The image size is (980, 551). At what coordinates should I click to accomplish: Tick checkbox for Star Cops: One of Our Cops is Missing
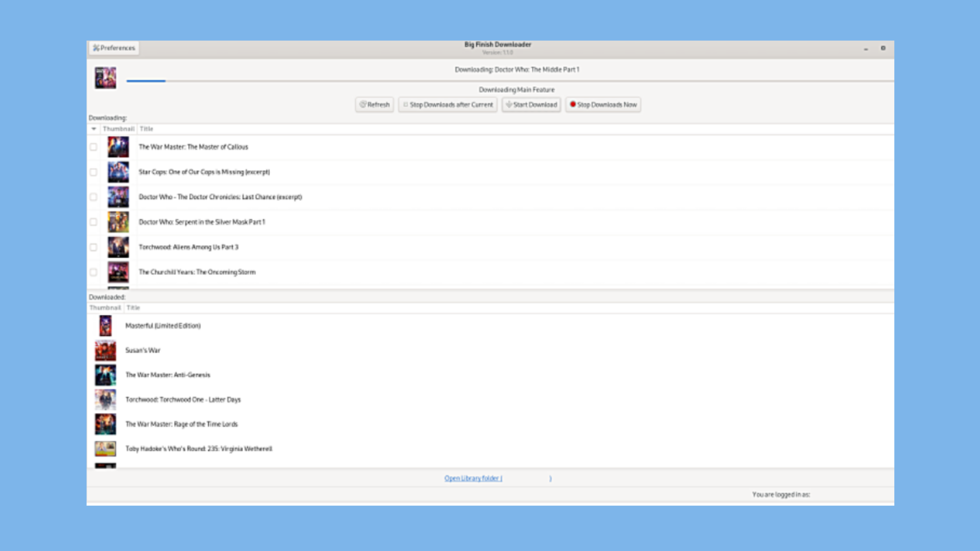pos(93,172)
